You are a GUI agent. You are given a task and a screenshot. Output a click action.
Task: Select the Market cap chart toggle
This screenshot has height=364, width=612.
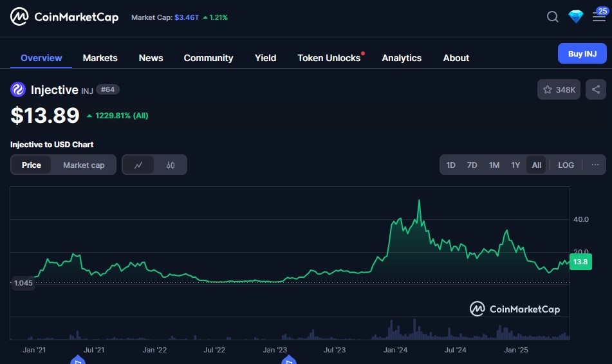(84, 165)
